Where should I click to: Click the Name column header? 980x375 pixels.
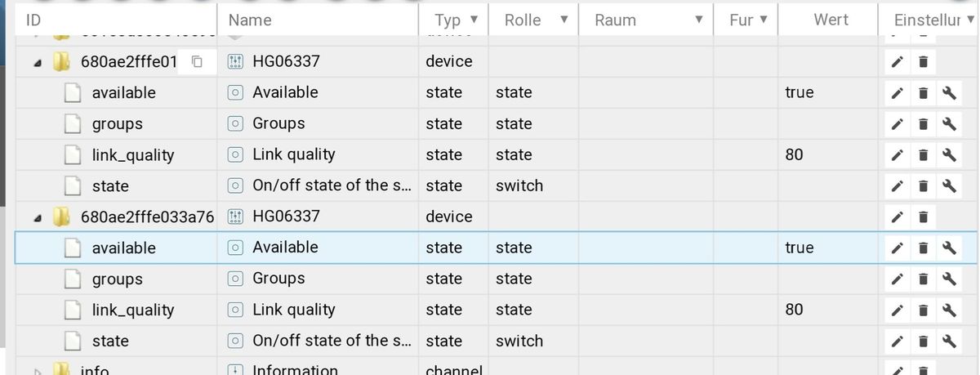tap(318, 20)
